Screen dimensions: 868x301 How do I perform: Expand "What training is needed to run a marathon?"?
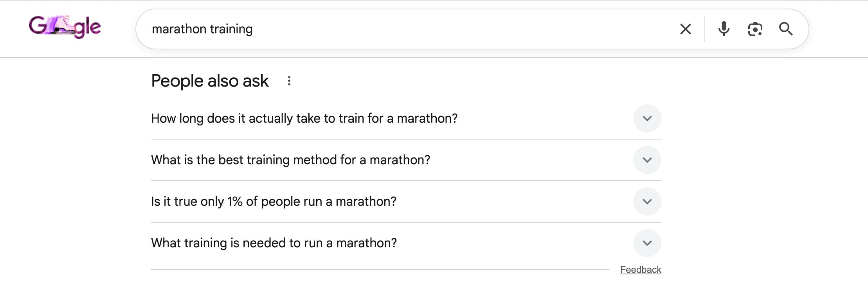[647, 243]
